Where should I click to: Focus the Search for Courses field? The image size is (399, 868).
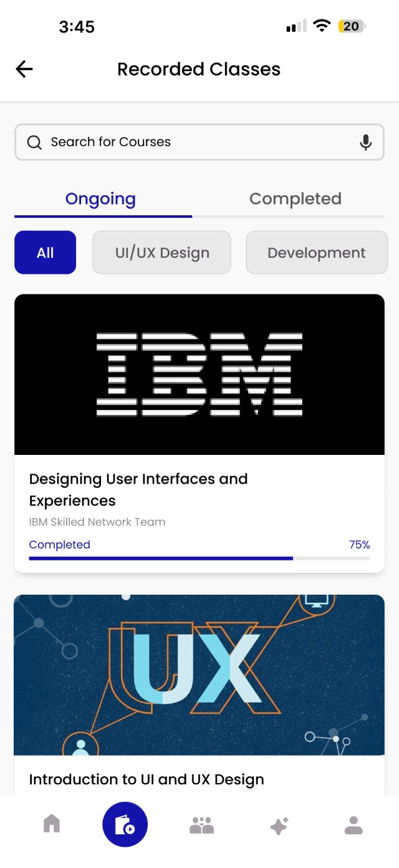tap(199, 142)
